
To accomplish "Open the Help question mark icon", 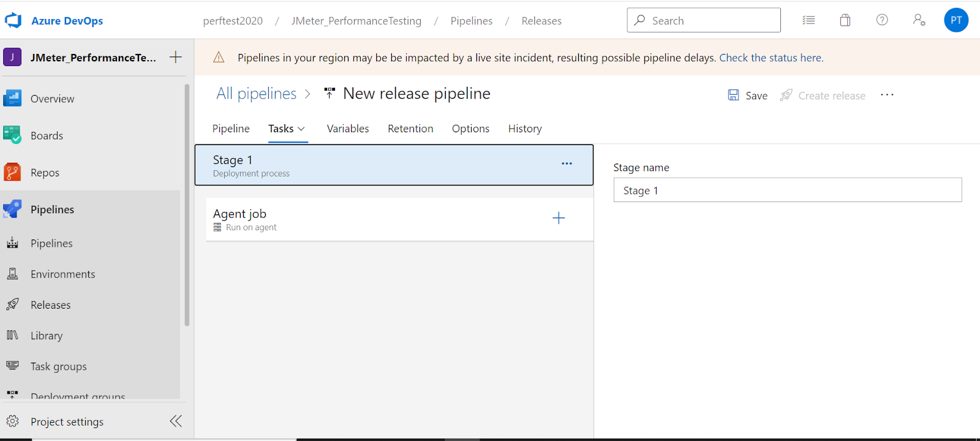I will tap(882, 20).
